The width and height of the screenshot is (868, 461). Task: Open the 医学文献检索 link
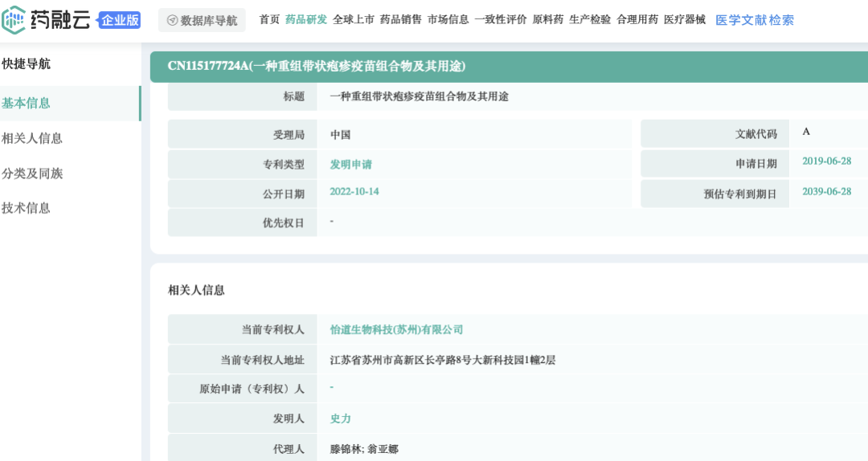[x=755, y=20]
